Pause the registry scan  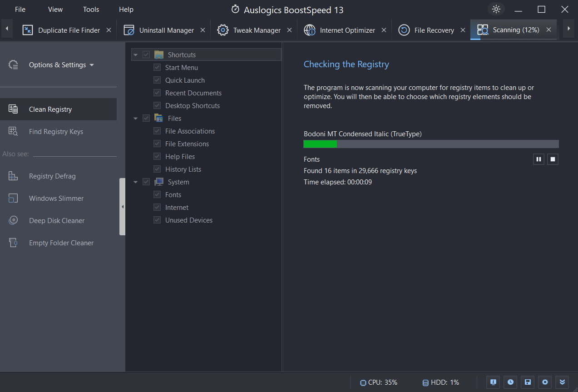click(x=538, y=159)
